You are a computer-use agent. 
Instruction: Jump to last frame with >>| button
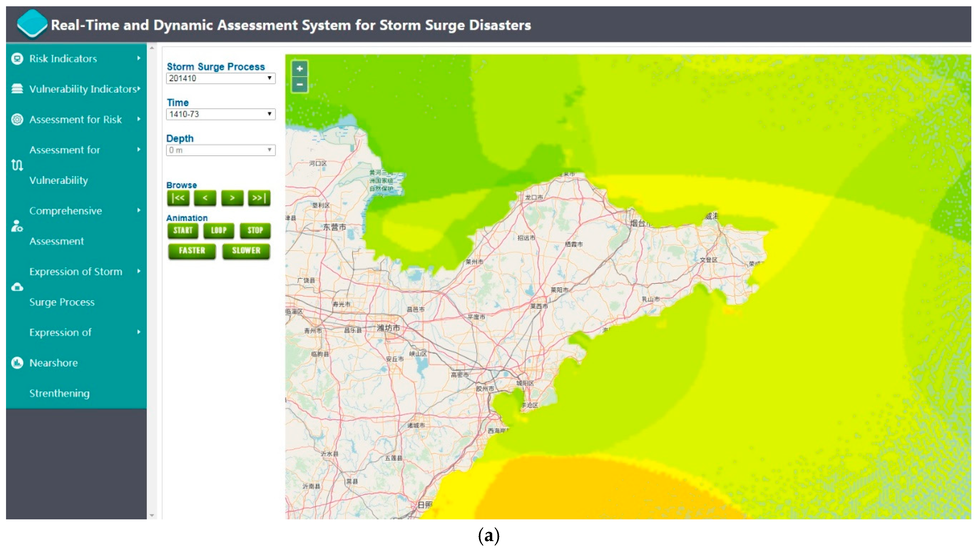(259, 198)
